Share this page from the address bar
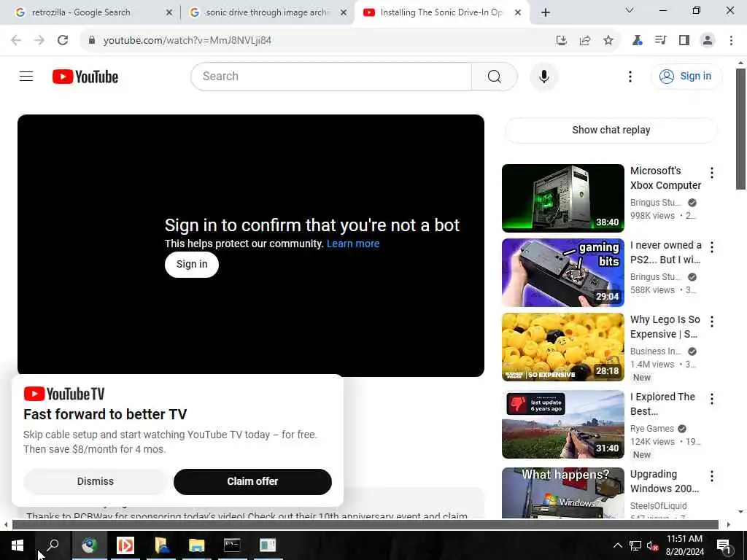 584,40
